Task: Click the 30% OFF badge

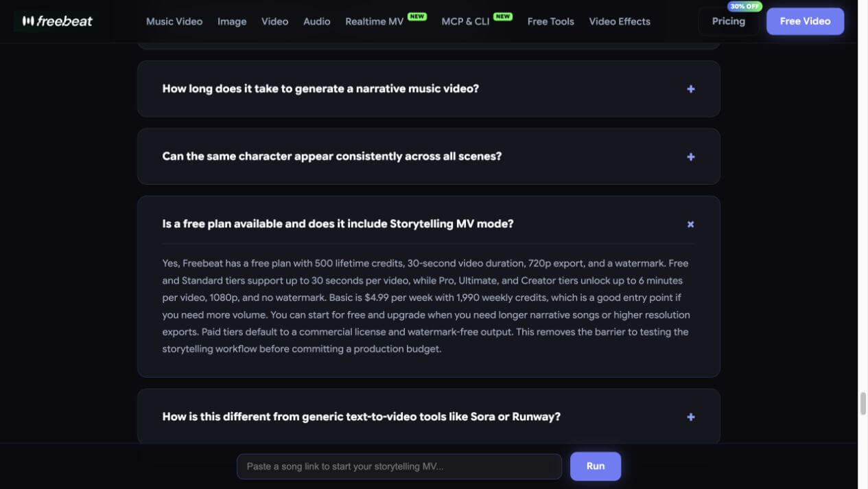Action: (x=744, y=6)
